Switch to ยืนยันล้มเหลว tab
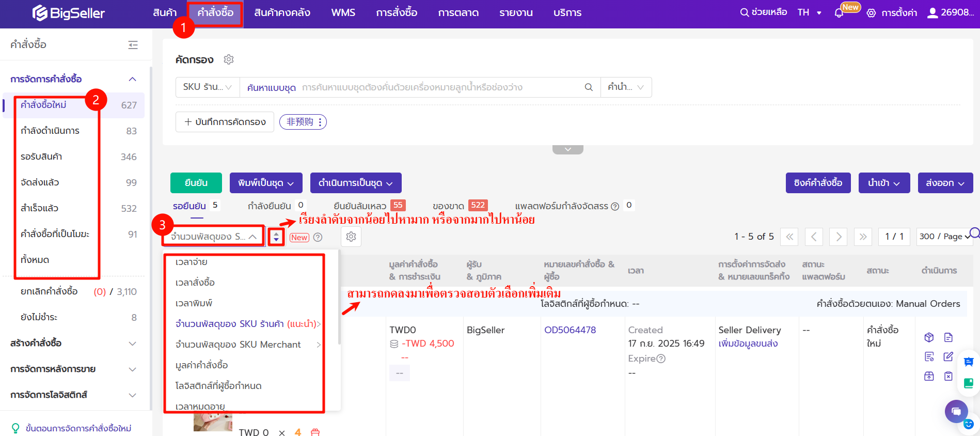 click(360, 206)
